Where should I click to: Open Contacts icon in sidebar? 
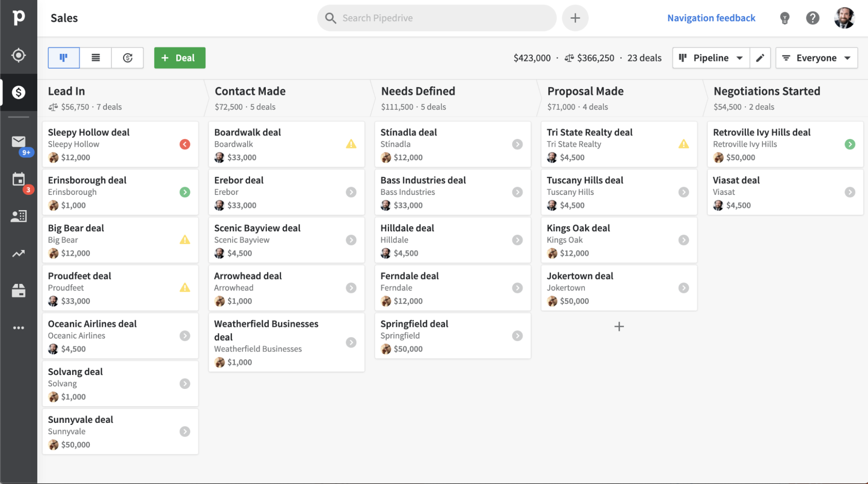pos(18,216)
